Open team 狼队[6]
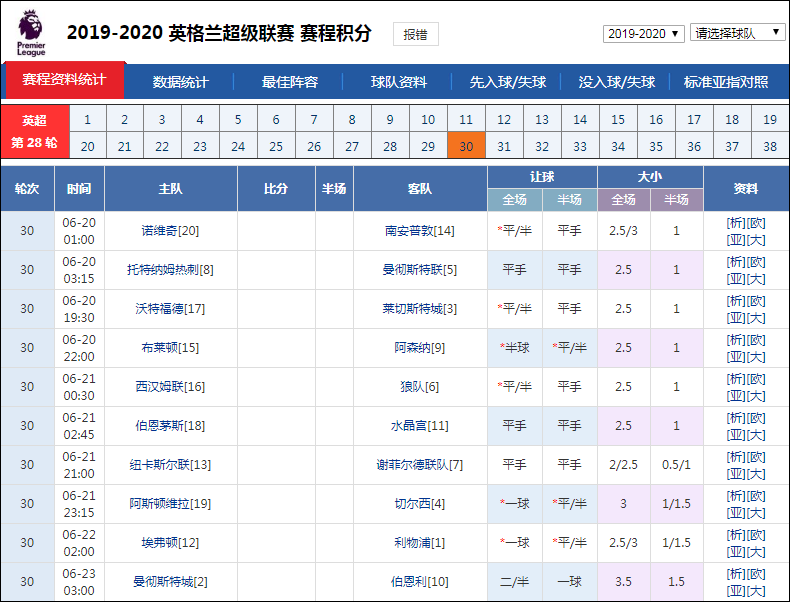 click(420, 386)
